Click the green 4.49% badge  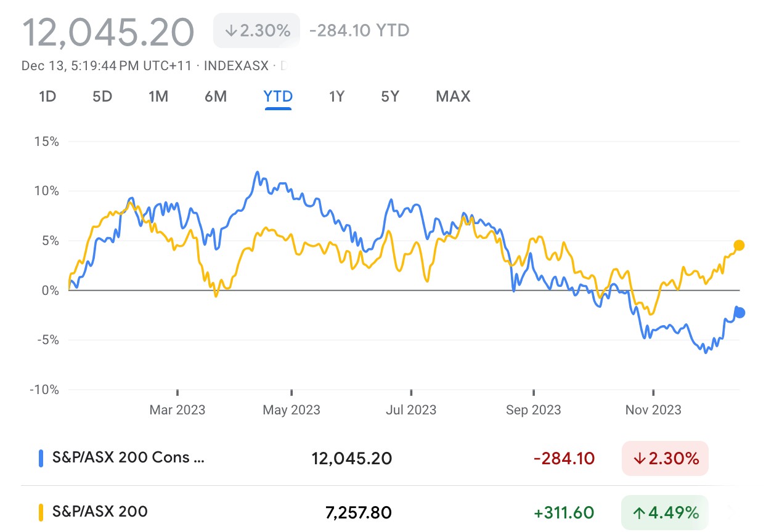pyautogui.click(x=666, y=512)
